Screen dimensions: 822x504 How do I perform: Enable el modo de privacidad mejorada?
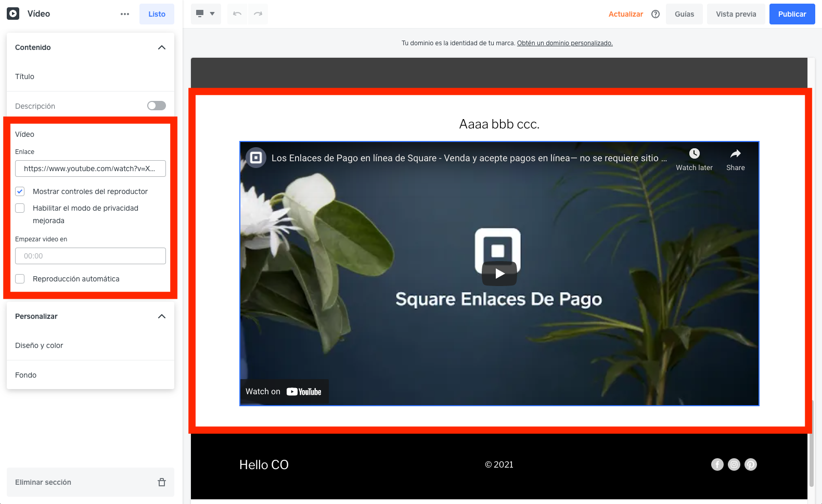point(20,208)
